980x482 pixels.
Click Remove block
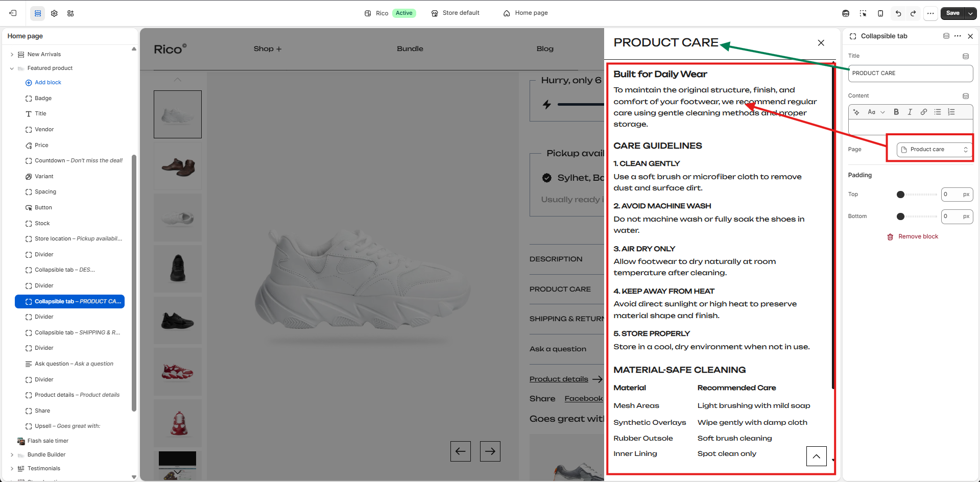(913, 237)
